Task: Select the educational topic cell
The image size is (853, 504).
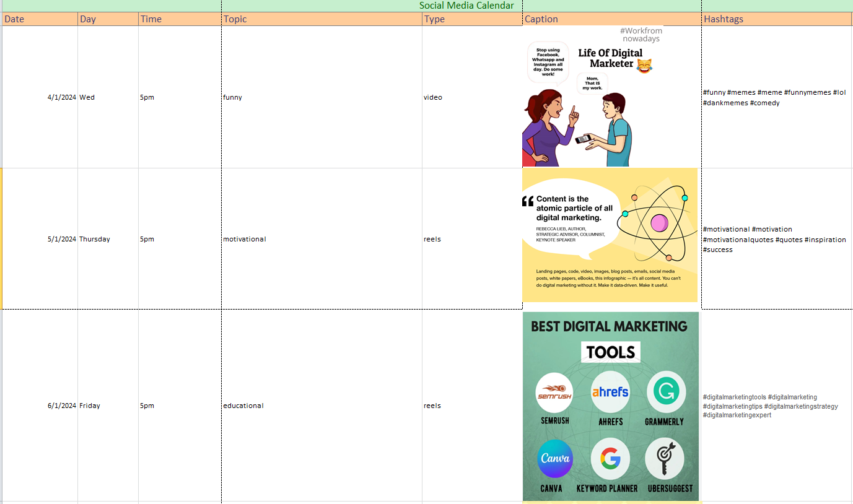Action: click(322, 406)
